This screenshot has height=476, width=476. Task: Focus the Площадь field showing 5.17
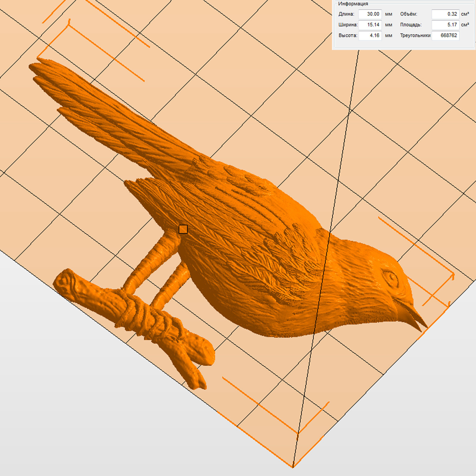[445, 25]
